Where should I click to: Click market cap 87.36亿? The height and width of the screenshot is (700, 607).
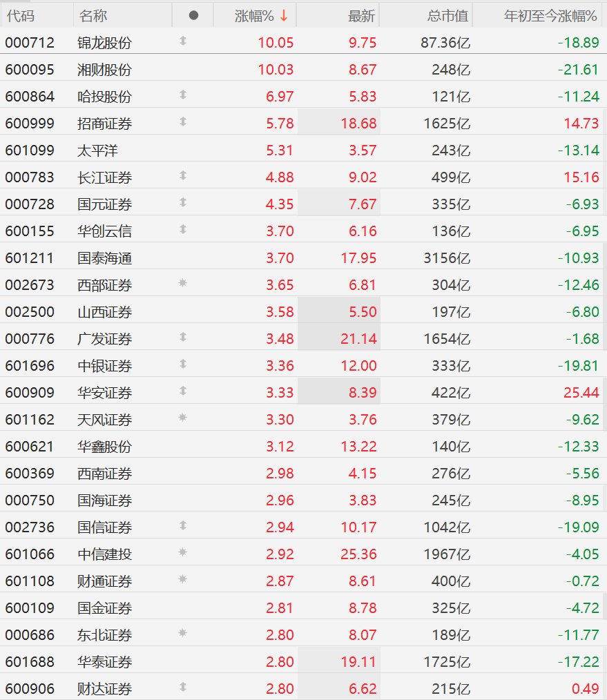[445, 43]
